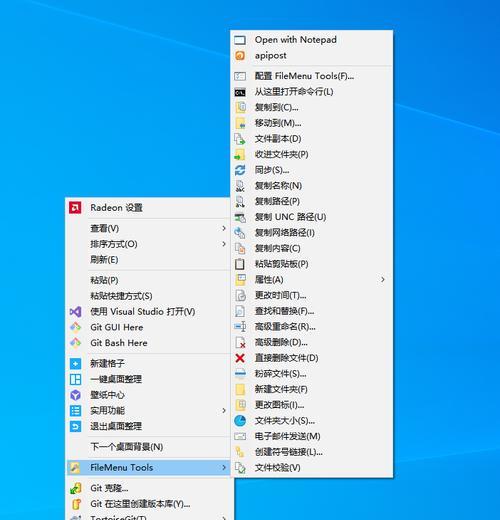Select 刷新(E) from the desktop menu
500x520 pixels.
148,259
